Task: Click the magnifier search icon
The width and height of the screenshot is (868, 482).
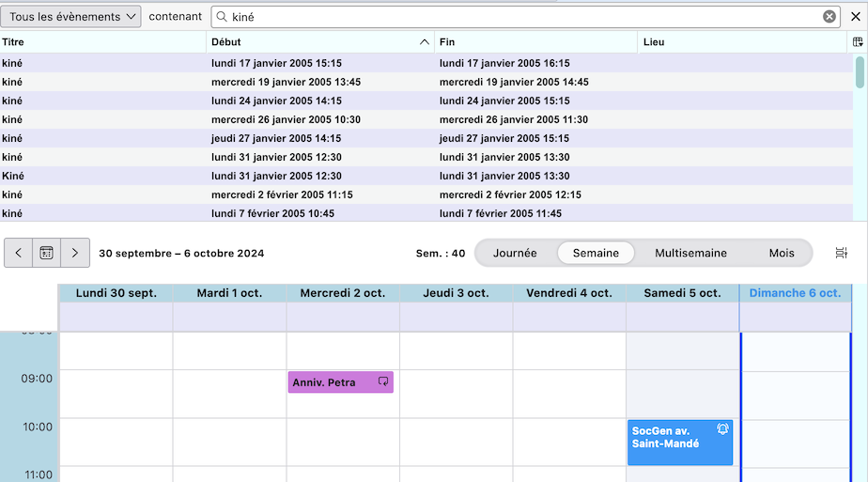Action: coord(221,17)
